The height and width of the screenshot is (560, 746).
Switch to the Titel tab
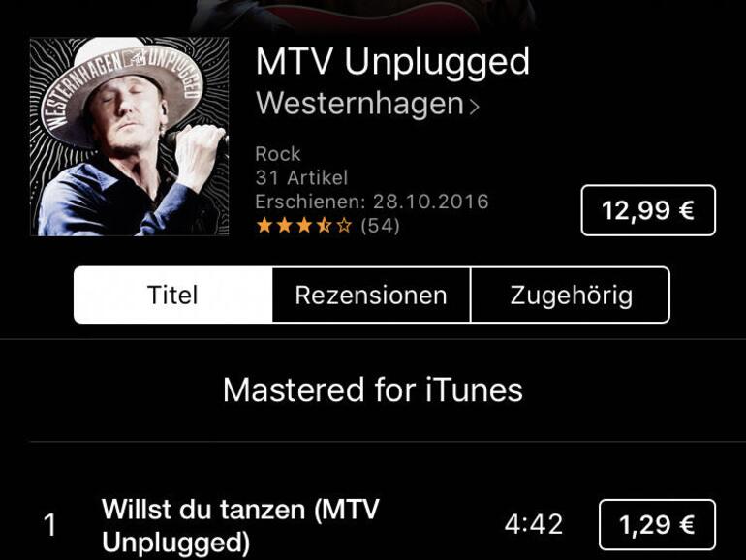173,295
